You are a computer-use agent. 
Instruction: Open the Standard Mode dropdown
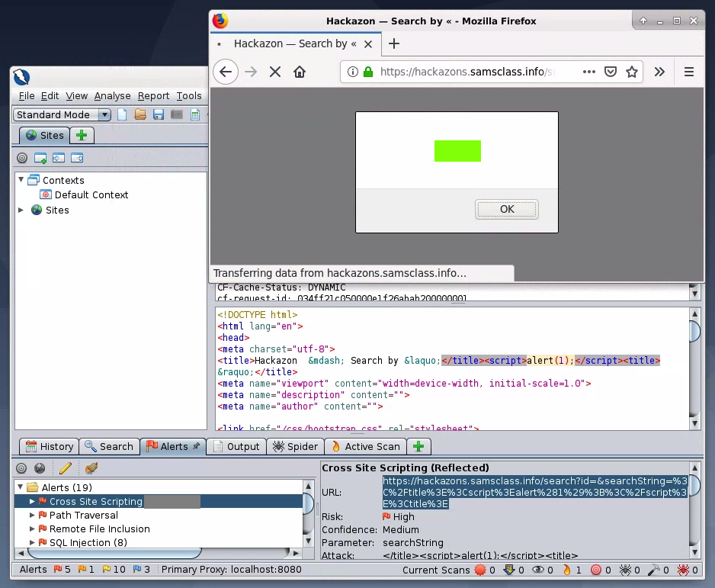click(63, 115)
